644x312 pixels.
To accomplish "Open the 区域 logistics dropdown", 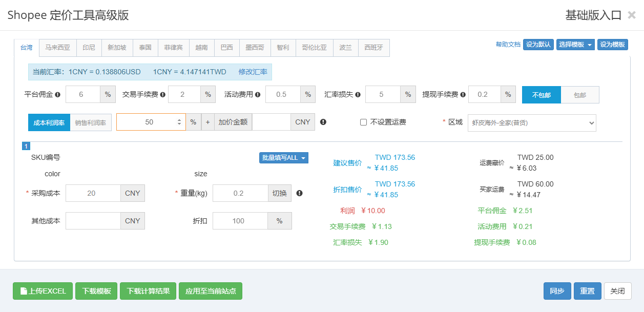I will click(532, 122).
